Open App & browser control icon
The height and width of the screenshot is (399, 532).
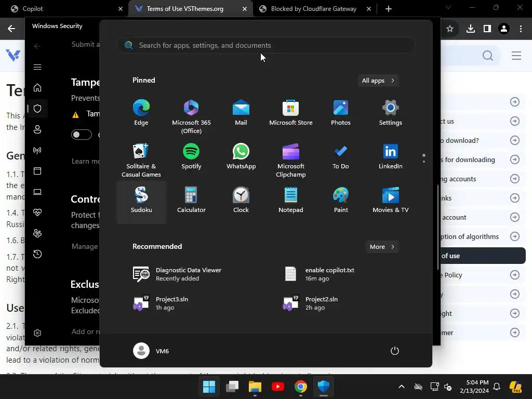coord(37,171)
